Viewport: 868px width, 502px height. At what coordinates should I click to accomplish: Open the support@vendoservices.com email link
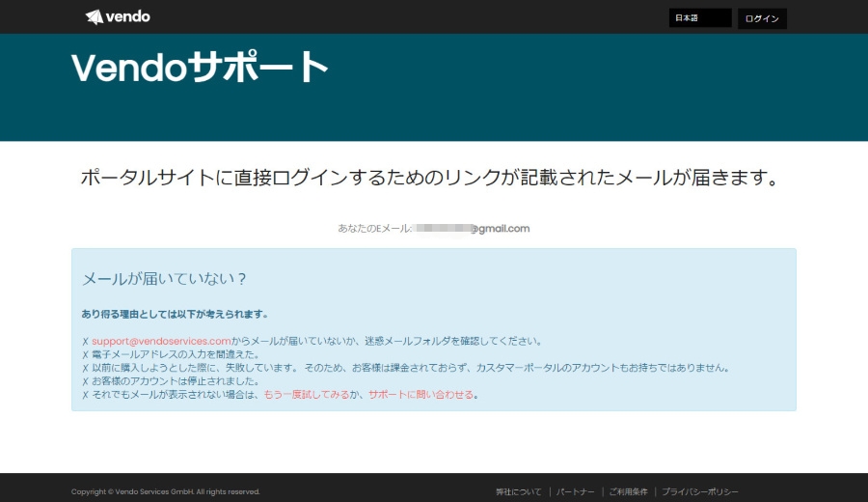pos(161,341)
